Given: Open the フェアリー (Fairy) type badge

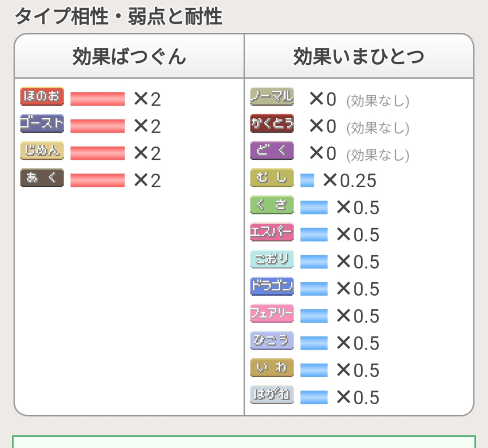Looking at the screenshot, I should (x=272, y=314).
